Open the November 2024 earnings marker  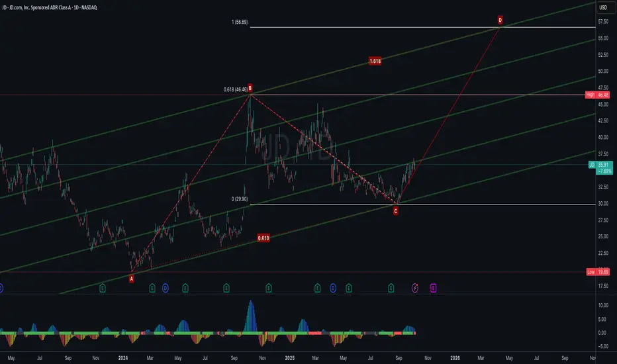268,288
